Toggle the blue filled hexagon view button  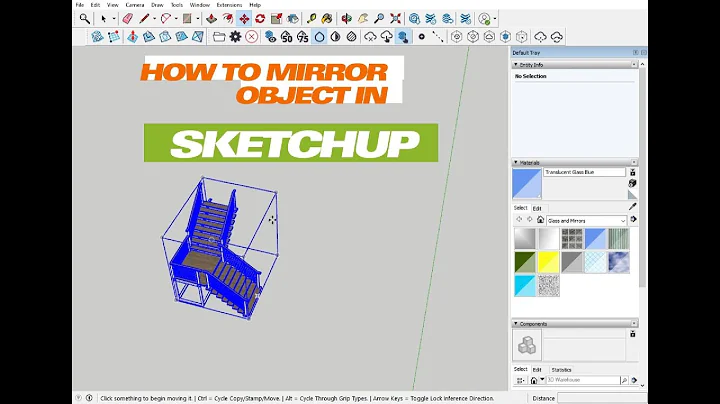[x=505, y=37]
